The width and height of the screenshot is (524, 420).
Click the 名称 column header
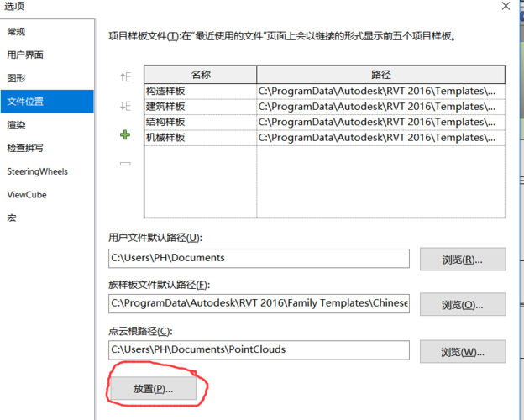click(x=201, y=75)
